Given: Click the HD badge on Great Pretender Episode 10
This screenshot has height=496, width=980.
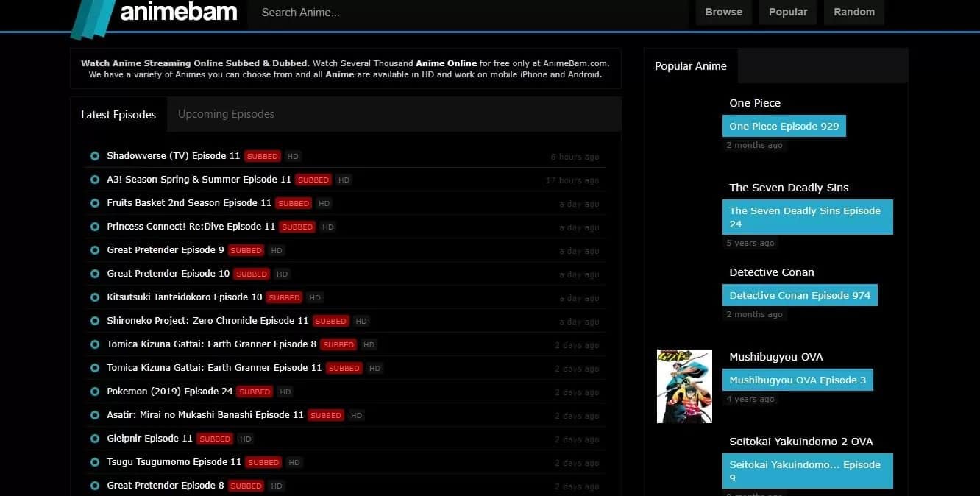Looking at the screenshot, I should [x=282, y=274].
